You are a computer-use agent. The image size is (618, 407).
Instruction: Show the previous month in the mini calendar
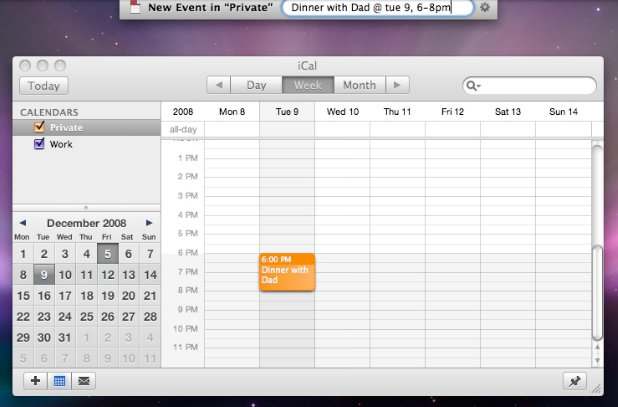pyautogui.click(x=23, y=223)
